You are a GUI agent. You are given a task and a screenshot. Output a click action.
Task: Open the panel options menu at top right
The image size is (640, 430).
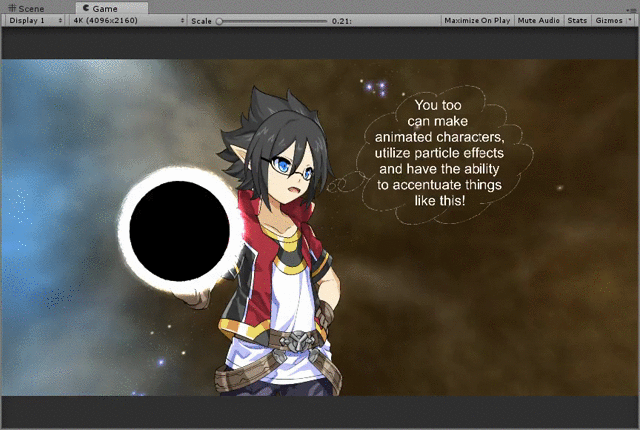(629, 9)
